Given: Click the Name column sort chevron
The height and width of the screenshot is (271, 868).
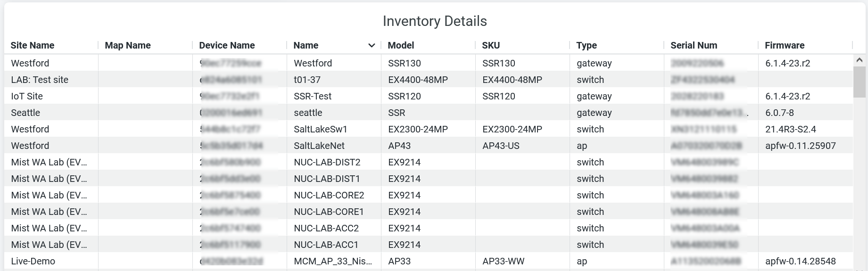Looking at the screenshot, I should 372,45.
